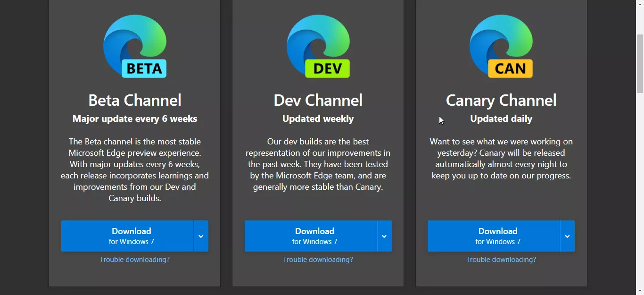Click the Canary description paragraph

(x=501, y=159)
